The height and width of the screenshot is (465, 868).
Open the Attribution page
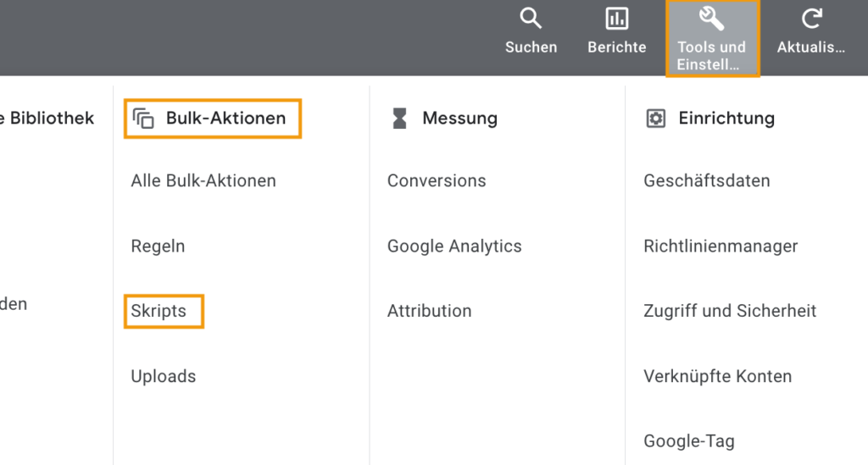(429, 311)
